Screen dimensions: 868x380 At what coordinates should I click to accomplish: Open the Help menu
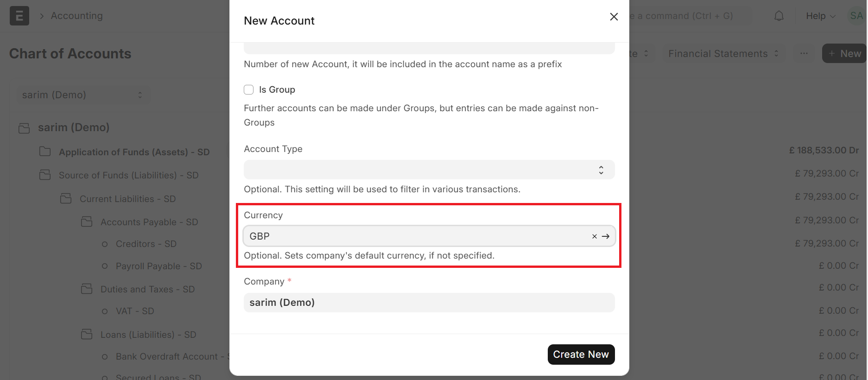(820, 16)
